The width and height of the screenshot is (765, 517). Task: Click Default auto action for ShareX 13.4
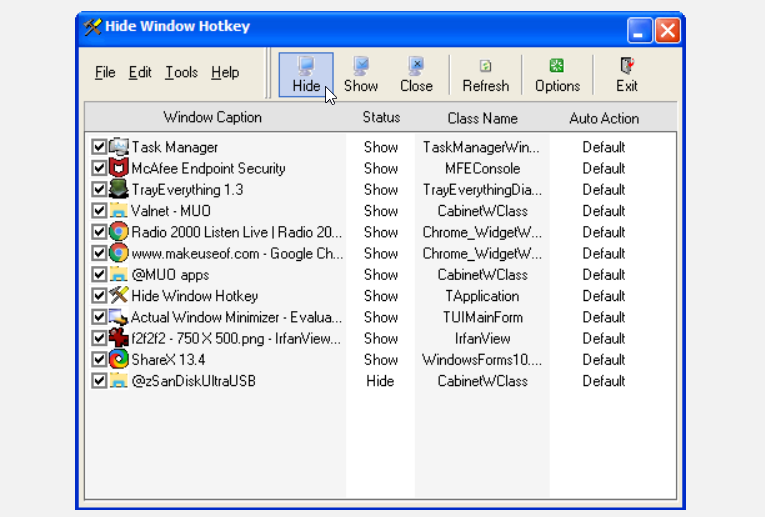click(x=604, y=360)
